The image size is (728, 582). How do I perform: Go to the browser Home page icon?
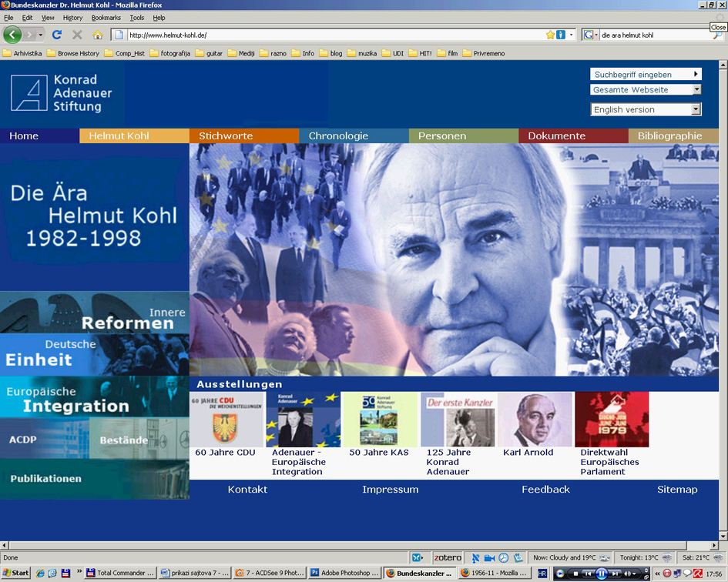(98, 35)
